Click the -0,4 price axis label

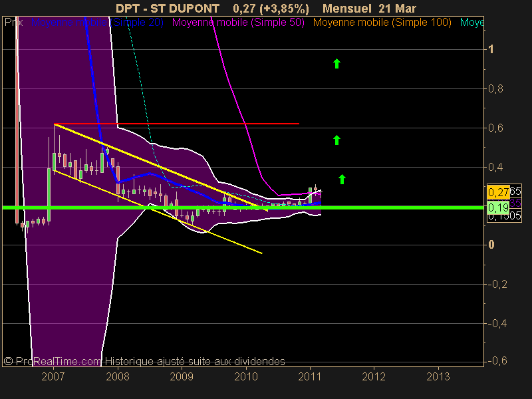(497, 323)
